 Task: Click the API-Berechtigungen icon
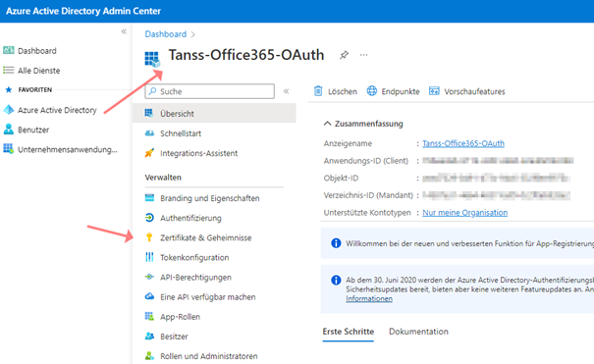pyautogui.click(x=149, y=277)
